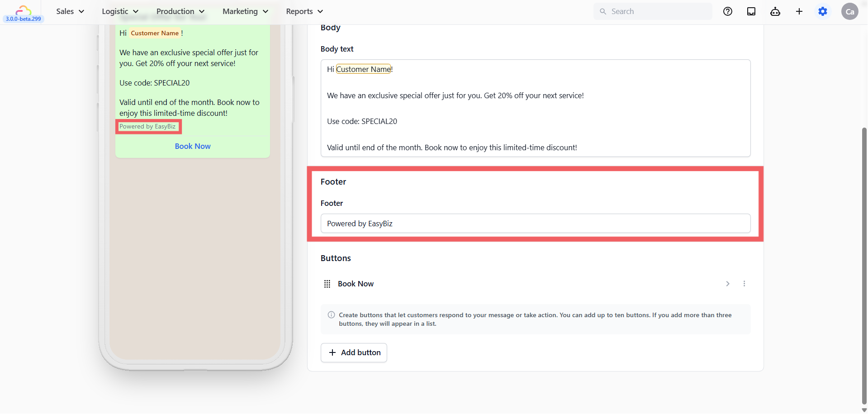This screenshot has height=414, width=868.
Task: Click into the Body text editor
Action: [x=536, y=108]
